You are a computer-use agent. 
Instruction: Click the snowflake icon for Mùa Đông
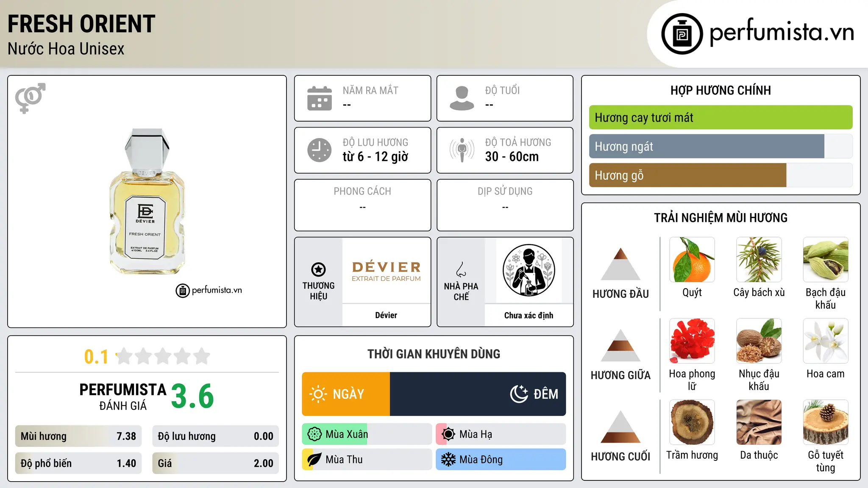click(448, 460)
